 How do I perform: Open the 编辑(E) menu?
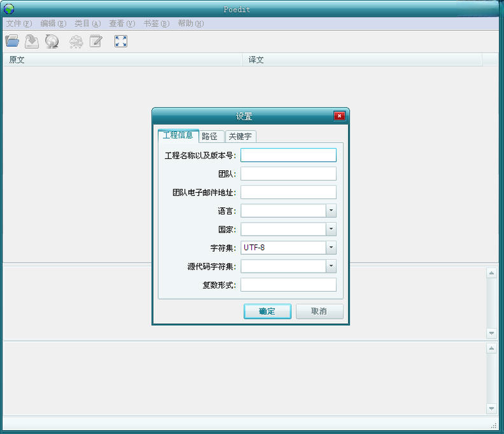[x=53, y=24]
